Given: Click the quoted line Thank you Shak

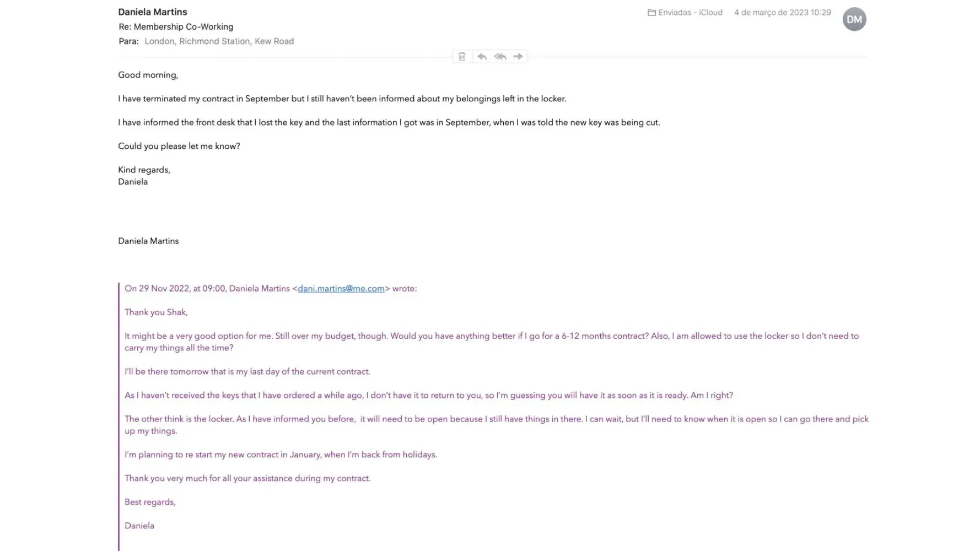Looking at the screenshot, I should [x=156, y=312].
